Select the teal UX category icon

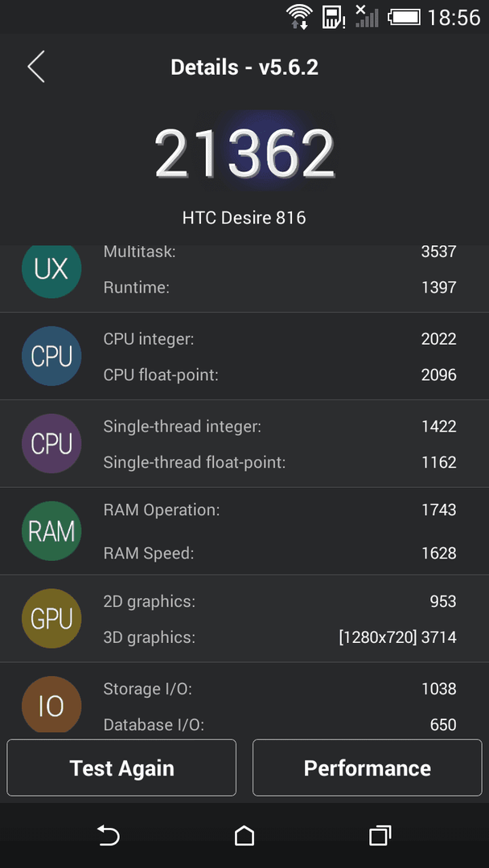51,269
